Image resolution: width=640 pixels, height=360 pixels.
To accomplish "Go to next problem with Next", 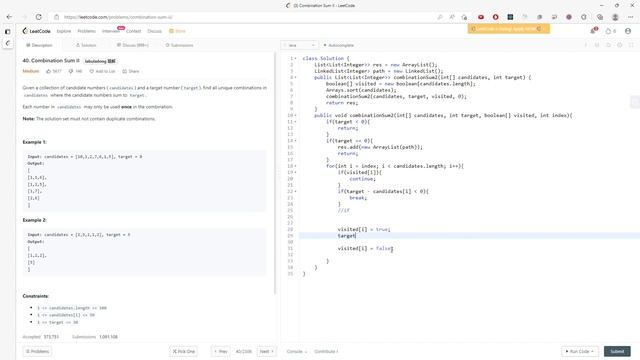I will (267, 351).
